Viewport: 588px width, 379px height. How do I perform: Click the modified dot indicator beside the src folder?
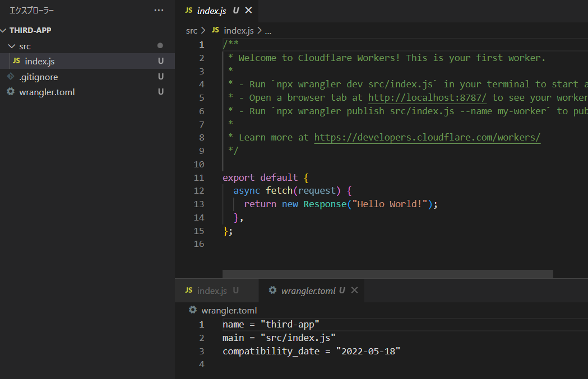(160, 46)
